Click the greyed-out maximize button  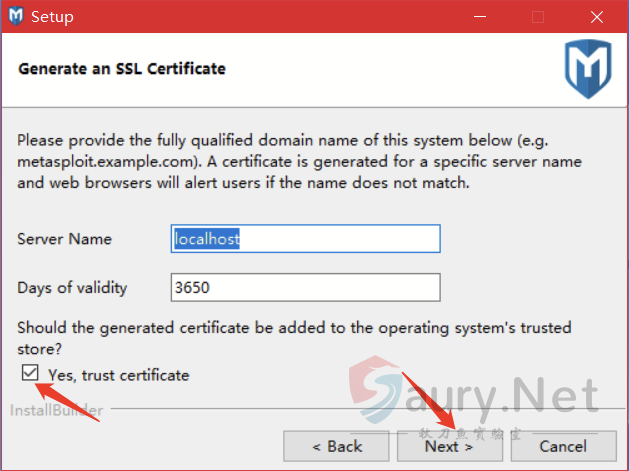pos(538,17)
